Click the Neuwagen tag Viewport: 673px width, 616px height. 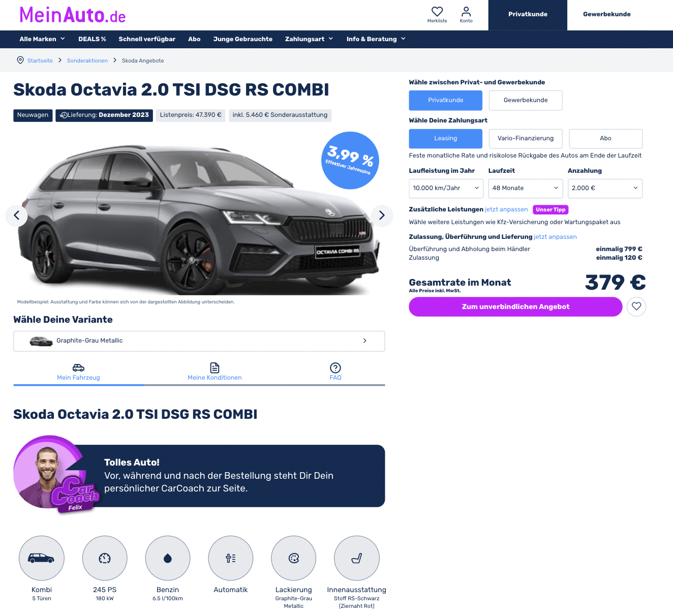[33, 115]
